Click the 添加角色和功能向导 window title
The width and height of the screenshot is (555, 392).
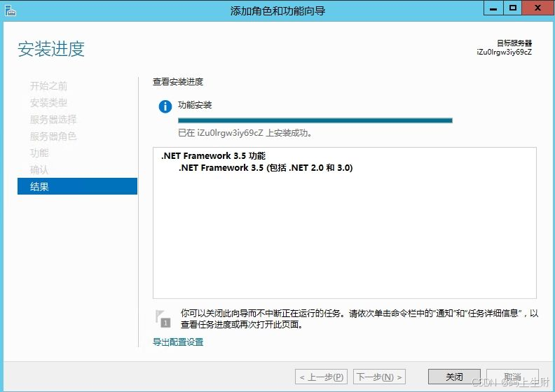277,11
